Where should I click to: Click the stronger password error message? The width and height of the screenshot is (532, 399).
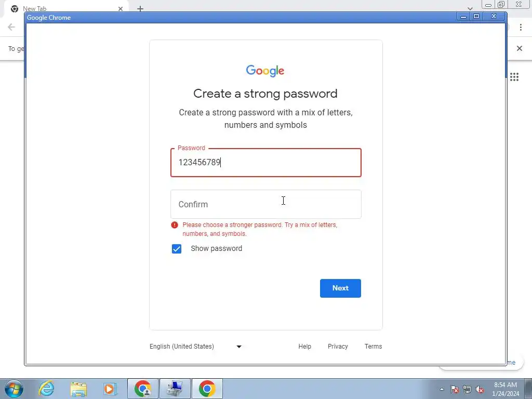click(260, 229)
